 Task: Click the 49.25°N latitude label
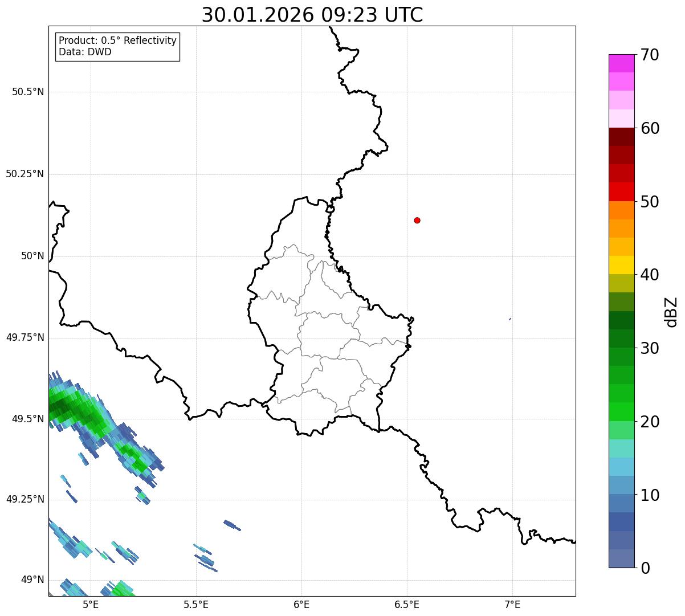point(25,499)
